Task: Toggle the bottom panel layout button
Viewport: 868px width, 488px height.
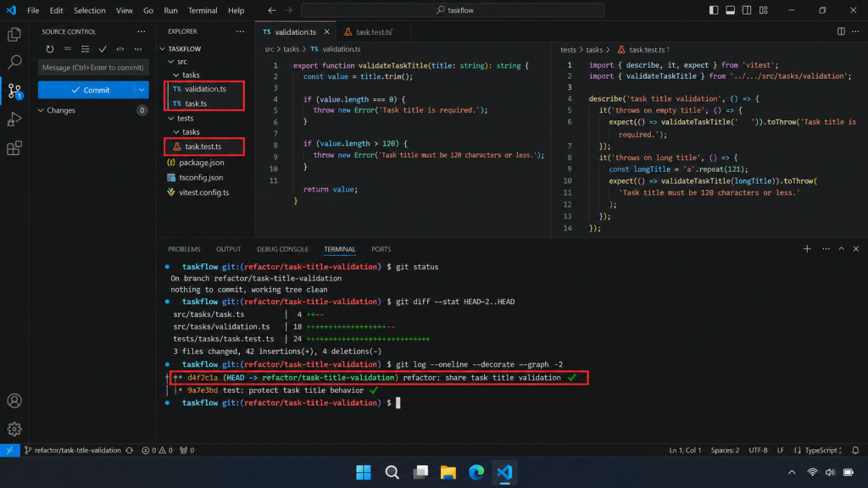Action: [x=730, y=10]
